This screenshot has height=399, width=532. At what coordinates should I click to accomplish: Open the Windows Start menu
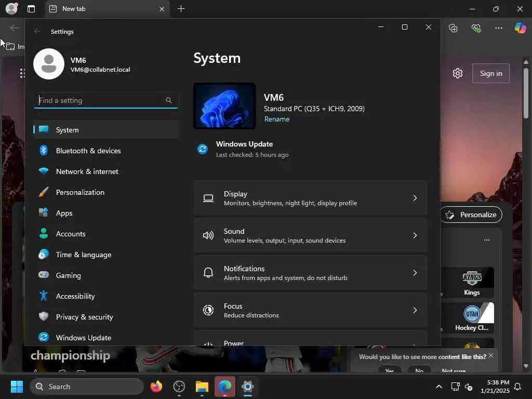[17, 387]
